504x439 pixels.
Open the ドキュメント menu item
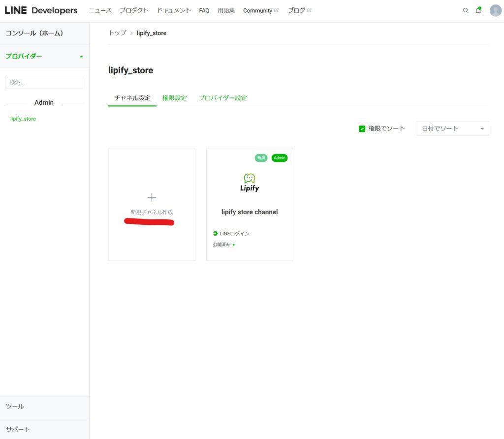174,10
